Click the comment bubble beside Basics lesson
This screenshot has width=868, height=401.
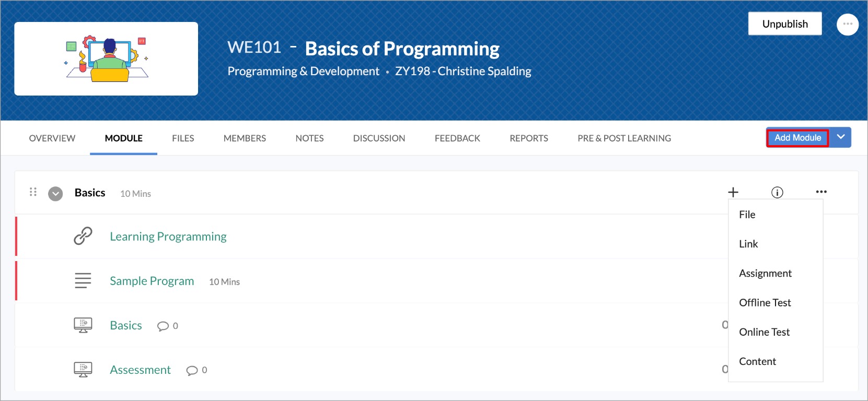[163, 326]
